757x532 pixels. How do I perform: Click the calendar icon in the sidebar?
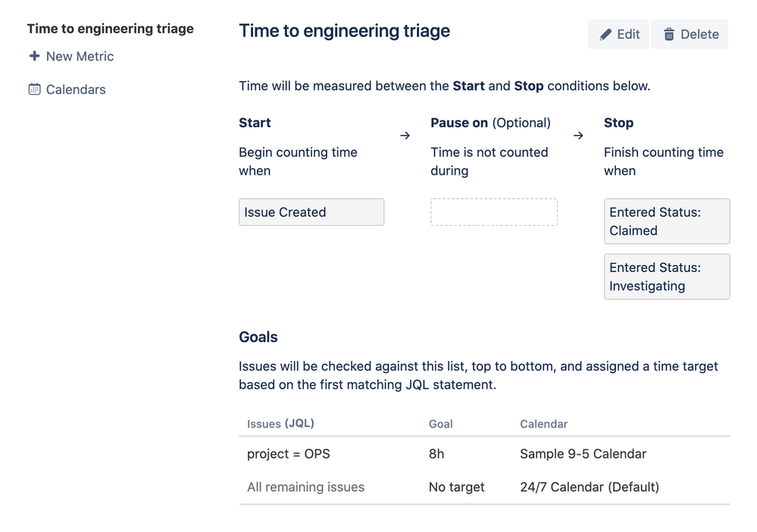34,89
